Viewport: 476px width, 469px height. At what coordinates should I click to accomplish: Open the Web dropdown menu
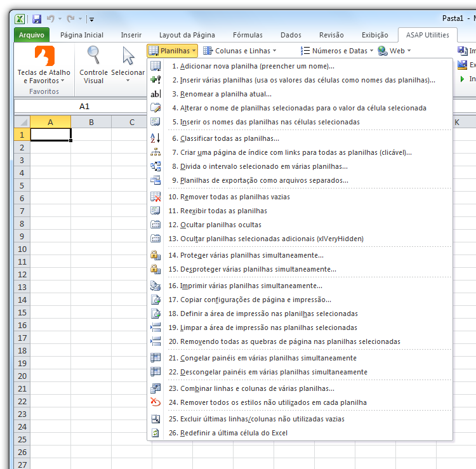coord(394,51)
